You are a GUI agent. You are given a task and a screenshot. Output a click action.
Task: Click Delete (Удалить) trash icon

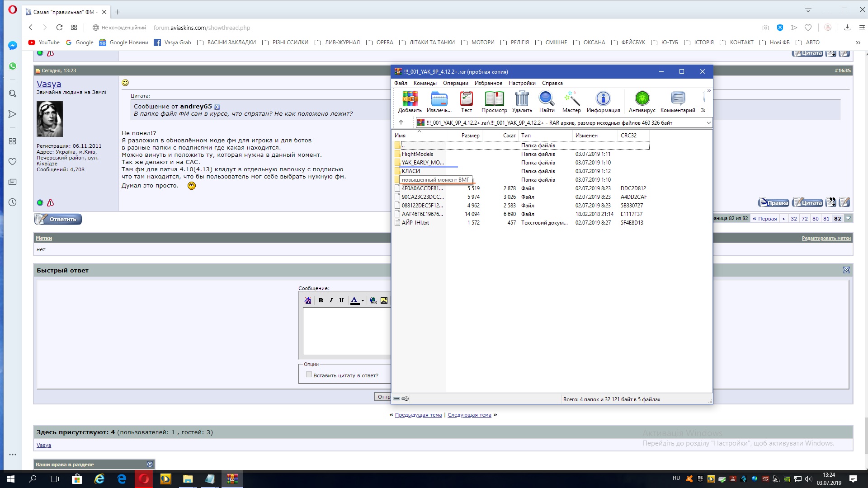click(x=522, y=99)
